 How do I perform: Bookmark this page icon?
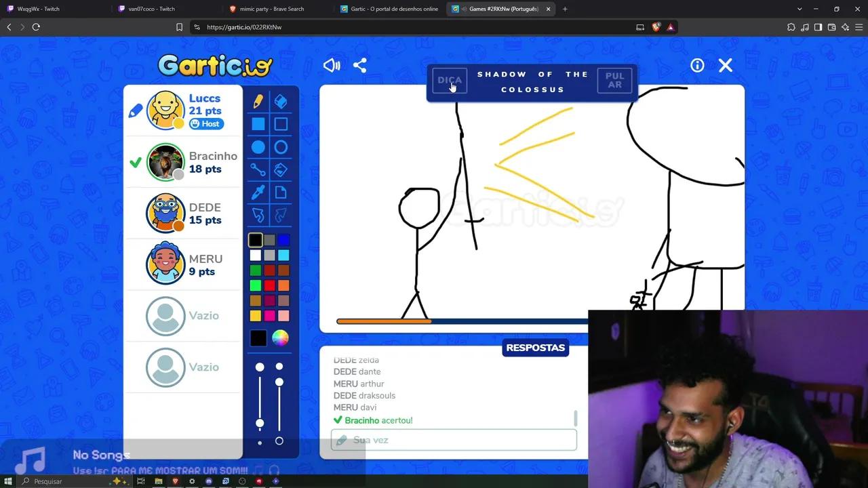(x=179, y=27)
